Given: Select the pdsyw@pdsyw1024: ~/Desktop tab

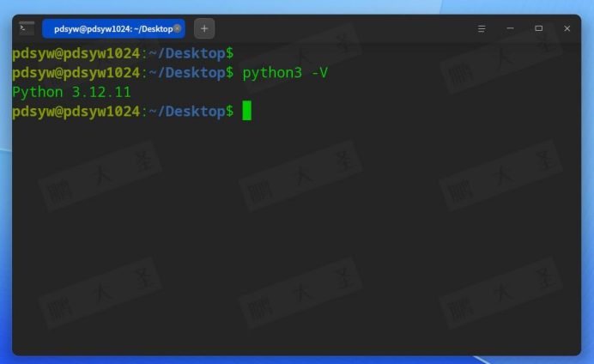Looking at the screenshot, I should [113, 28].
